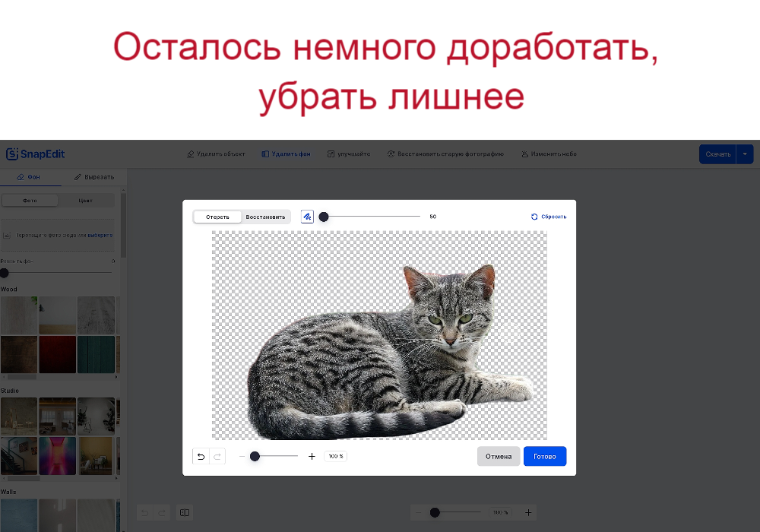760x532 pixels.
Task: Cancel edits with the Отмена button
Action: (x=499, y=456)
